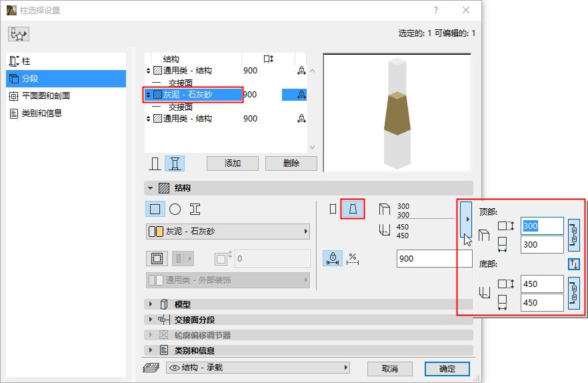Toggle height lock icon of 灰泥 segment row
This screenshot has width=588, height=383.
point(301,95)
